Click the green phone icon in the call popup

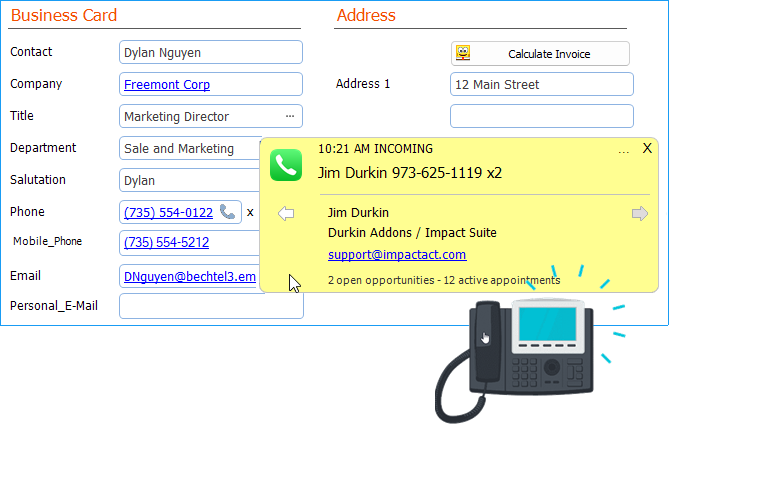(286, 165)
